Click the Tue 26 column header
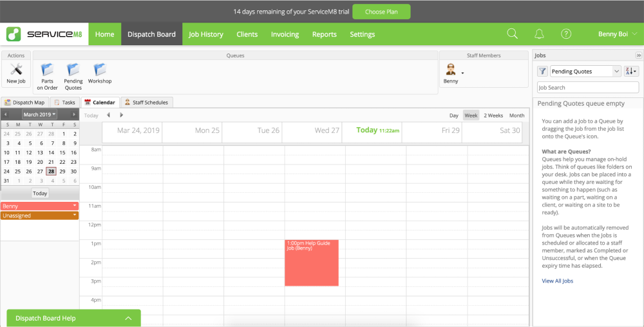 click(252, 132)
